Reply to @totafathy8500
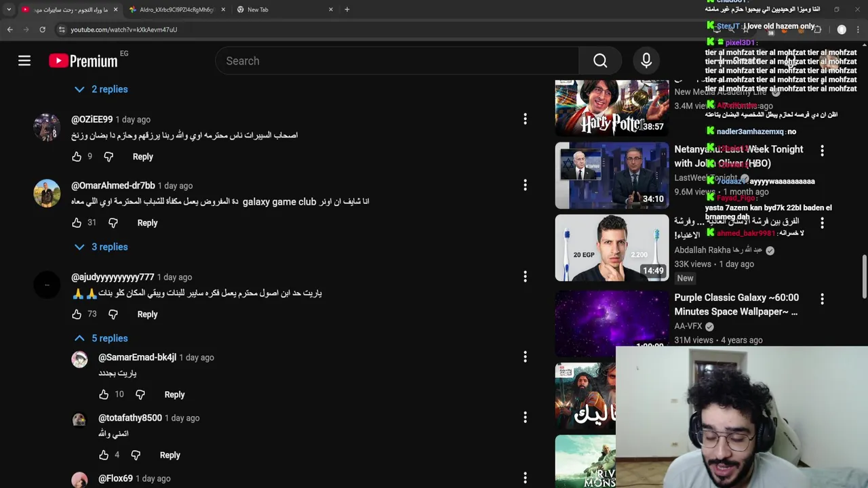The width and height of the screenshot is (868, 488). click(170, 455)
